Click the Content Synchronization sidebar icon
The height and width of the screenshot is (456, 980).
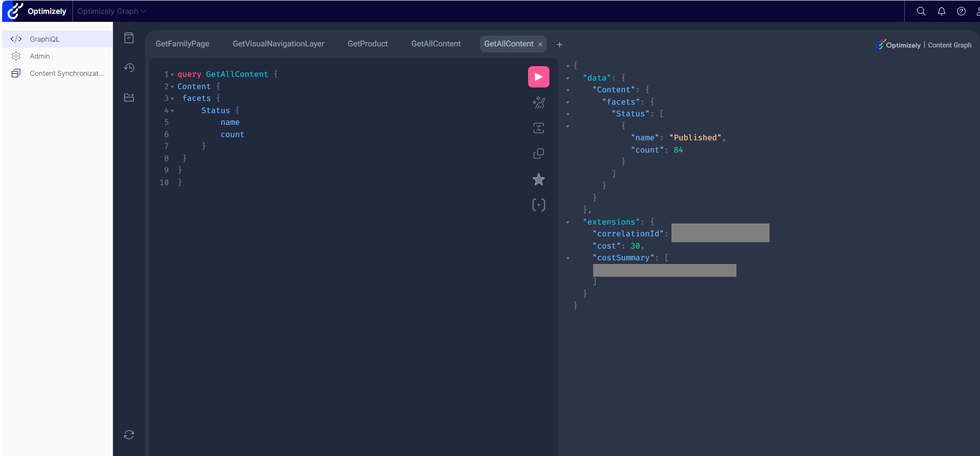(16, 73)
